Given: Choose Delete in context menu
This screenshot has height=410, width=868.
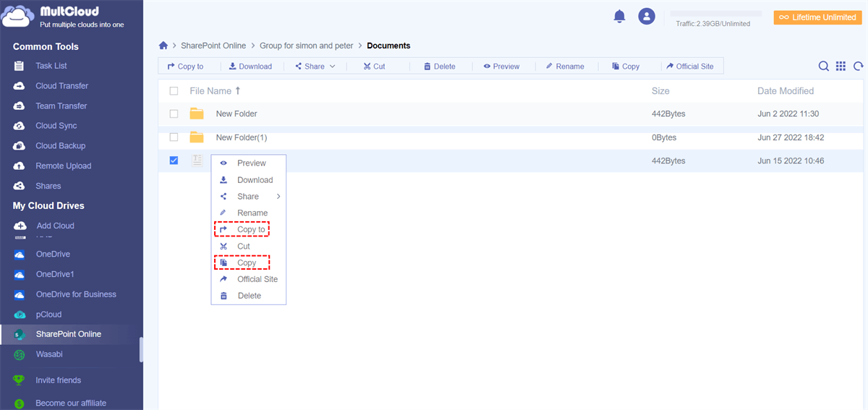Looking at the screenshot, I should [x=249, y=296].
